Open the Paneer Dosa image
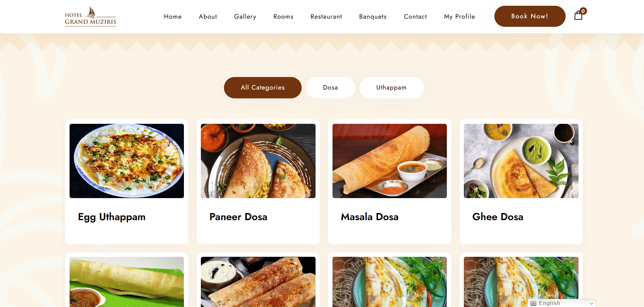This screenshot has height=307, width=644. coord(258,161)
